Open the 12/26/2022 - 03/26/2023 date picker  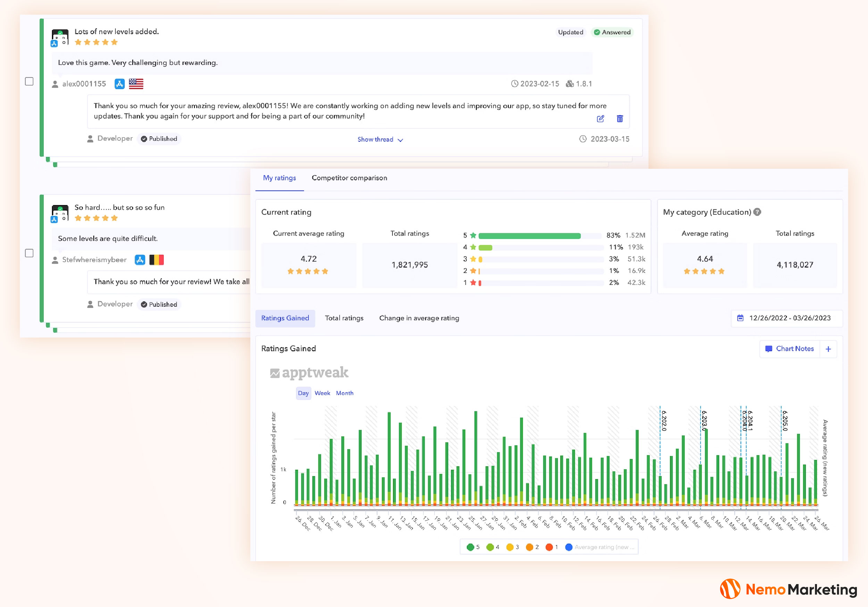coord(790,318)
